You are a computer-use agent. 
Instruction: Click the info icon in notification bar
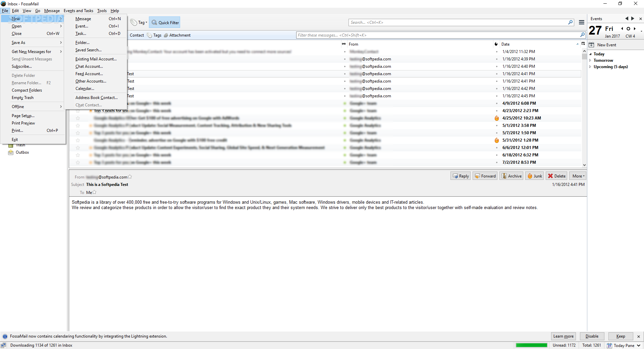5,336
